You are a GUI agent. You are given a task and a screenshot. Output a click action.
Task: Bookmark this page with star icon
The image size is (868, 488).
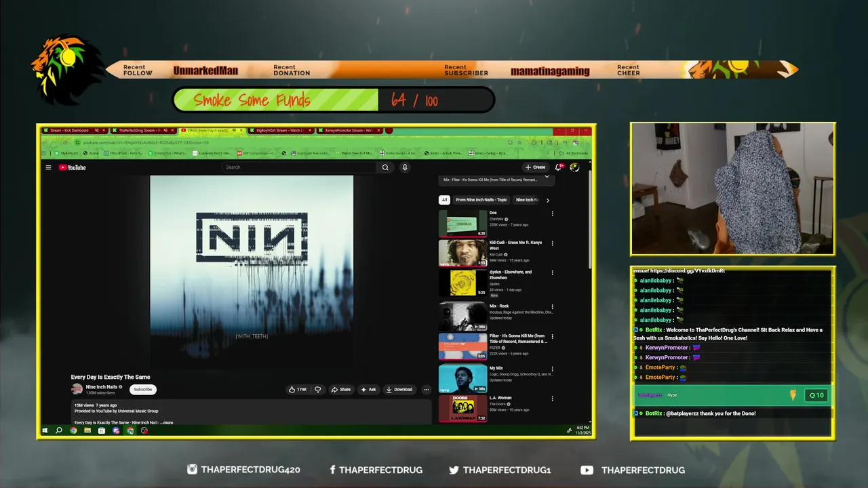tap(520, 142)
